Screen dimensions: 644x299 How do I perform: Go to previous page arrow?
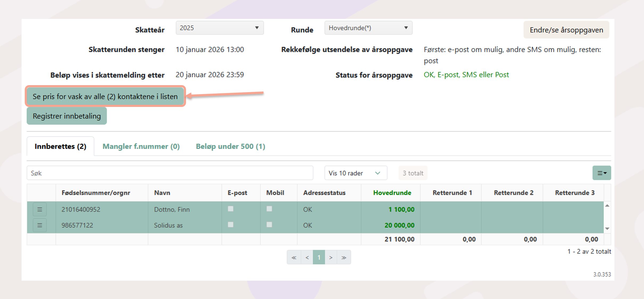click(307, 257)
